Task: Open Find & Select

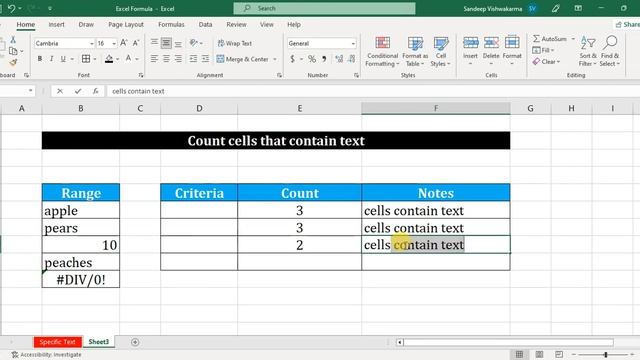Action: coord(610,51)
